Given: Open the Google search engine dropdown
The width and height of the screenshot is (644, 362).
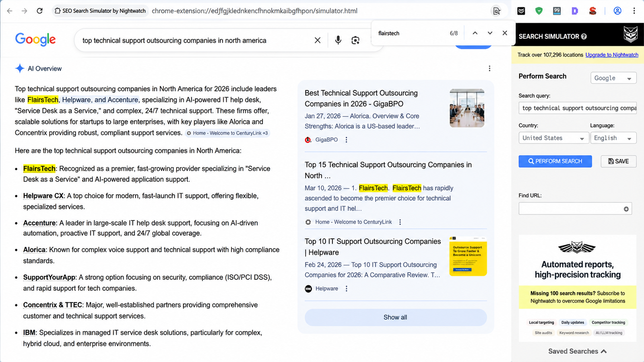Looking at the screenshot, I should 613,78.
